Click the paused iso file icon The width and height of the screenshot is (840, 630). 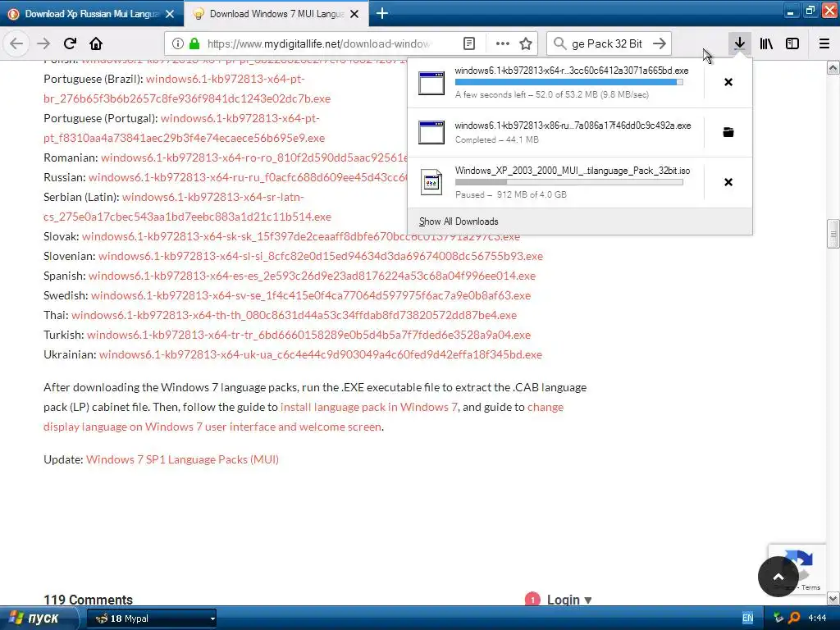pos(431,182)
